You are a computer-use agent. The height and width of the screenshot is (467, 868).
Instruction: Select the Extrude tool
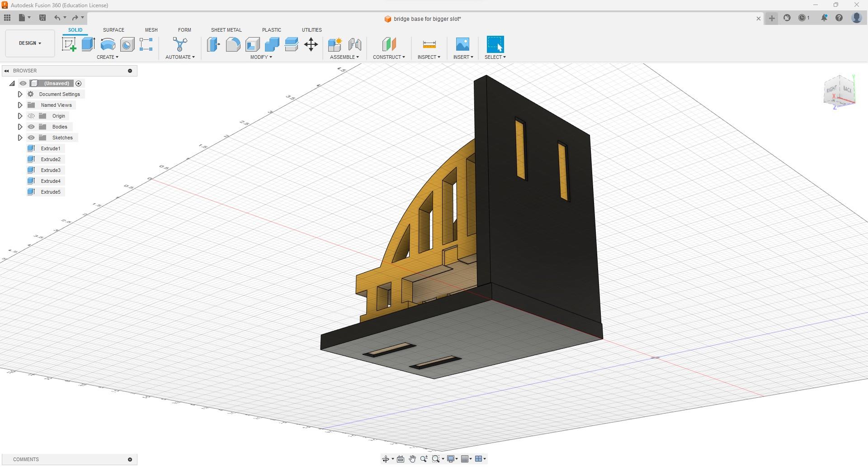[88, 44]
